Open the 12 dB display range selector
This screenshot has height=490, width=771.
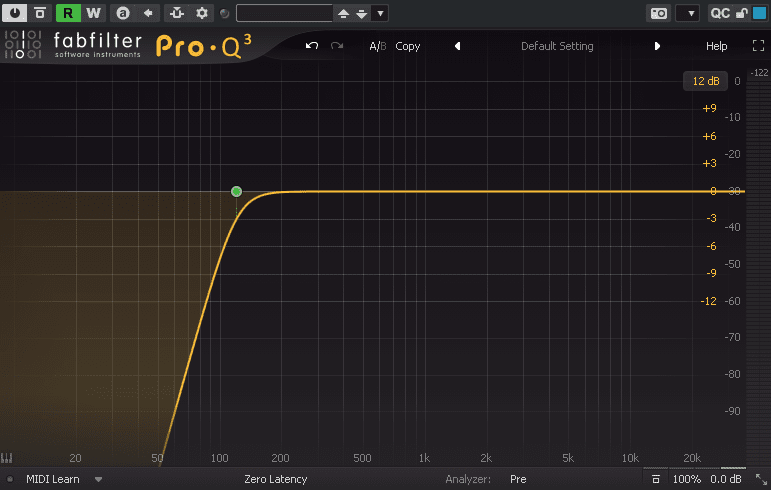click(706, 81)
